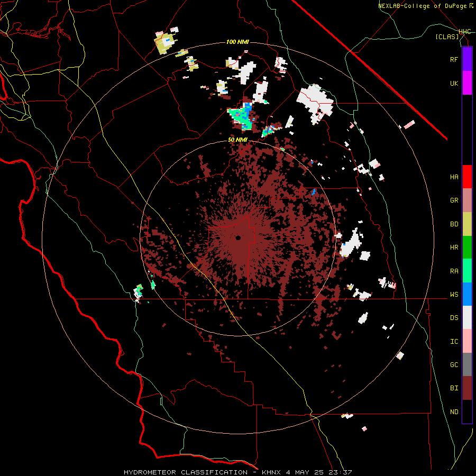The image size is (476, 476).
Task: Click the BD olive yellow color swatch
Action: tap(467, 224)
